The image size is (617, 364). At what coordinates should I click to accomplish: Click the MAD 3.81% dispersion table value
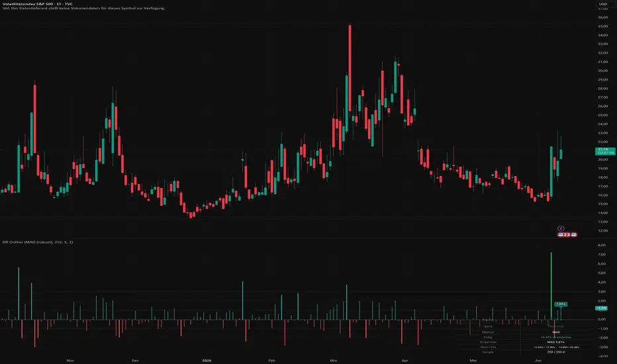(x=555, y=342)
